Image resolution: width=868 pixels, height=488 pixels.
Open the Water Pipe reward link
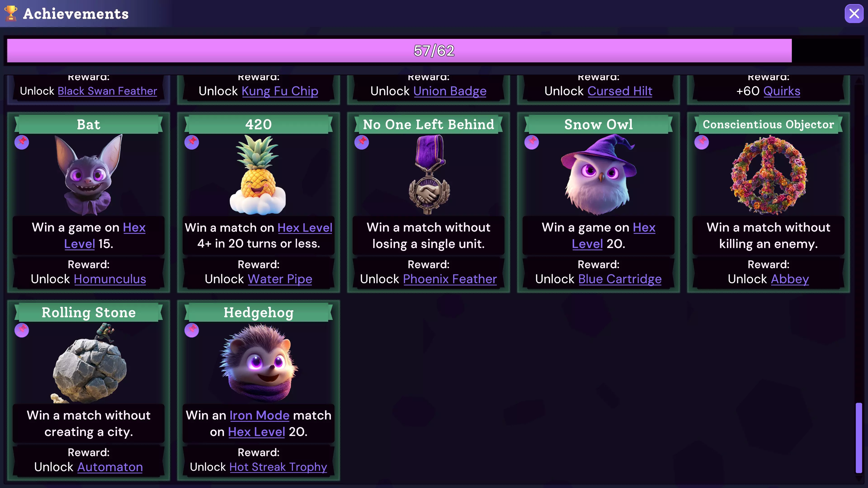(280, 279)
